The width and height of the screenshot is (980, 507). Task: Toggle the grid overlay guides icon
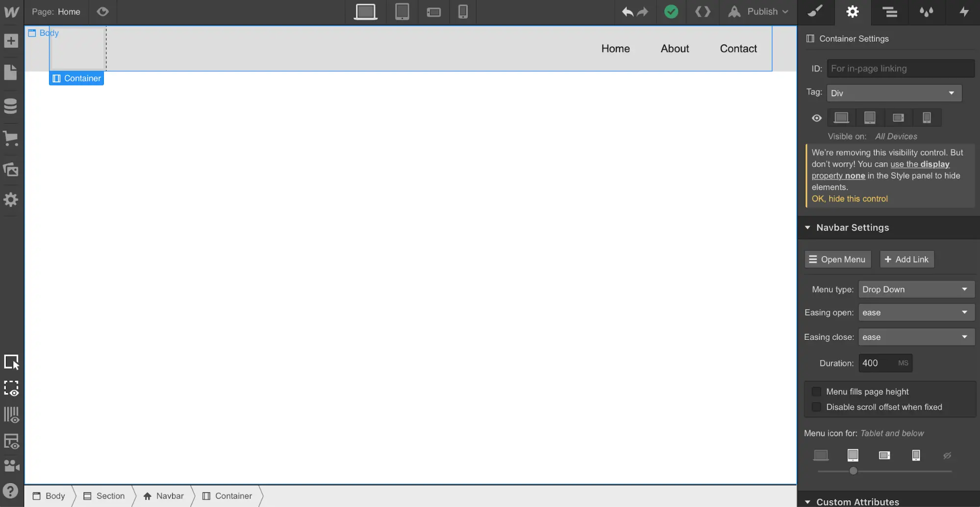point(11,415)
